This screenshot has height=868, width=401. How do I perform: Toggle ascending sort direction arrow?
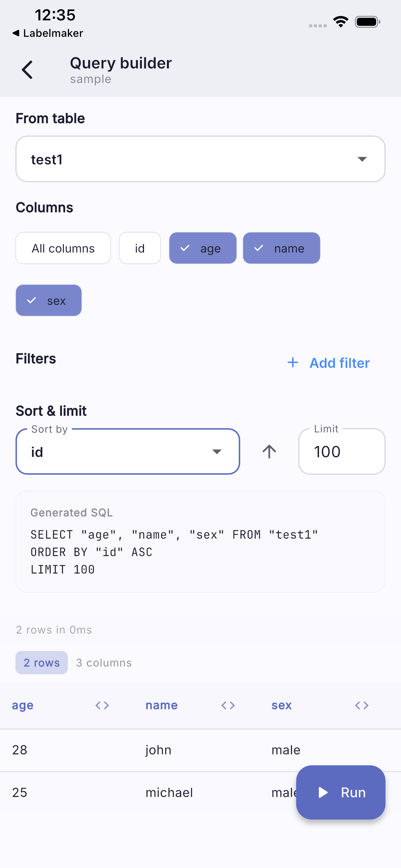point(269,451)
